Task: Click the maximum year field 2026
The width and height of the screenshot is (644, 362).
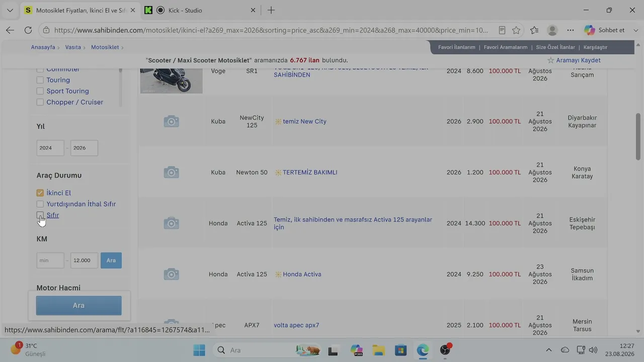Action: (x=84, y=148)
